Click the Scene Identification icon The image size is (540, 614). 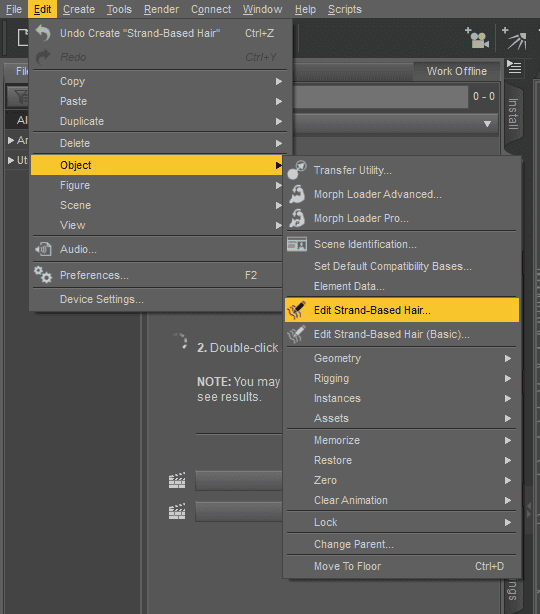[297, 244]
